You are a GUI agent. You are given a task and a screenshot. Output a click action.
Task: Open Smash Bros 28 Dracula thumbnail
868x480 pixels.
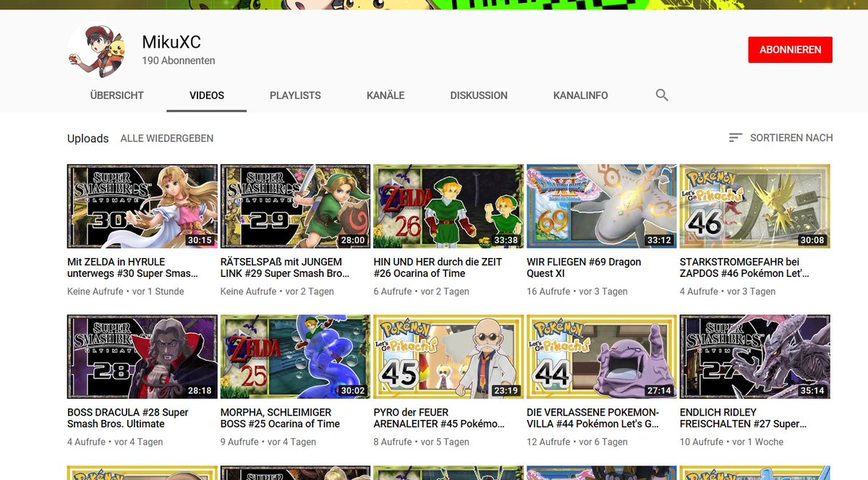142,356
